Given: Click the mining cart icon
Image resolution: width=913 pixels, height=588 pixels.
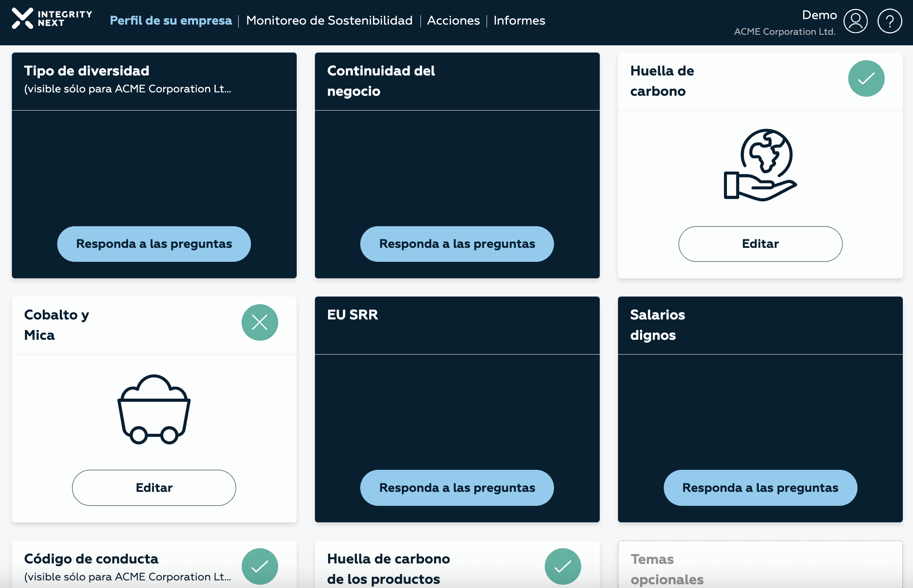Looking at the screenshot, I should point(154,409).
